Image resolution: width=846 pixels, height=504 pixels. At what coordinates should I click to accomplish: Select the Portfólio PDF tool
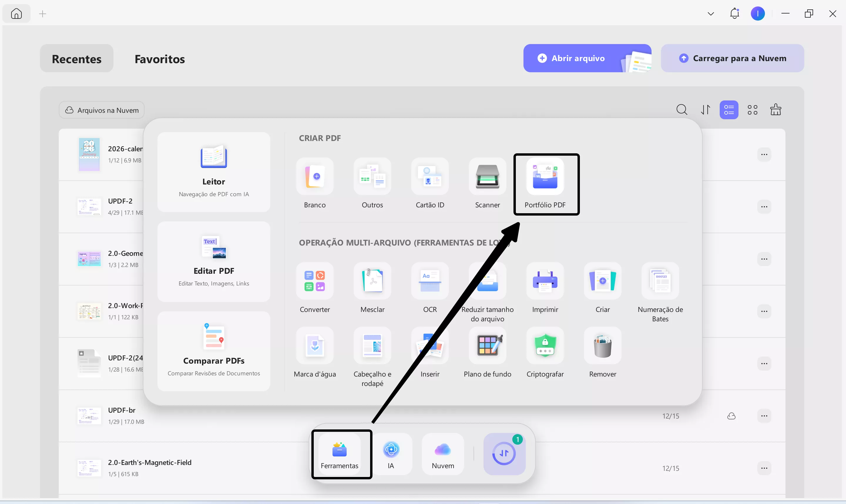(545, 183)
